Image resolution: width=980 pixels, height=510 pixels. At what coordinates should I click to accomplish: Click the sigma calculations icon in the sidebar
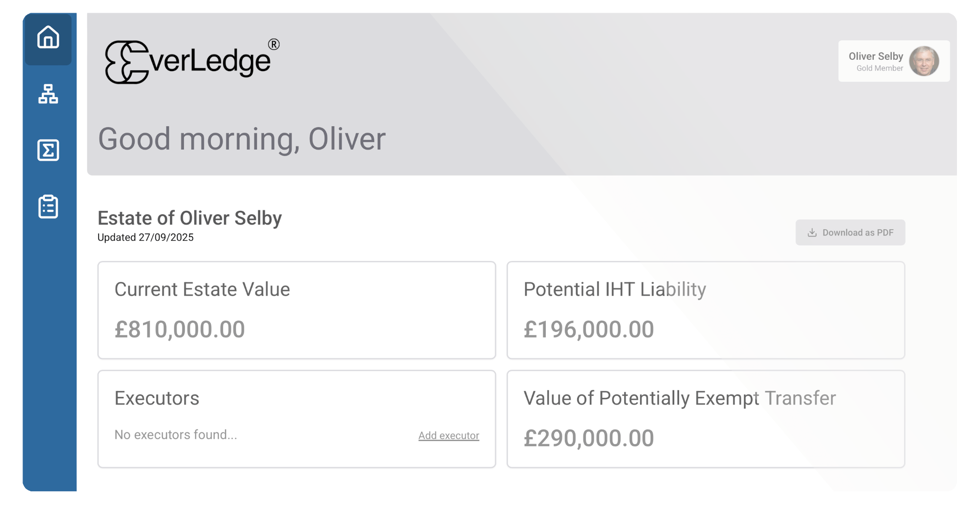tap(48, 151)
